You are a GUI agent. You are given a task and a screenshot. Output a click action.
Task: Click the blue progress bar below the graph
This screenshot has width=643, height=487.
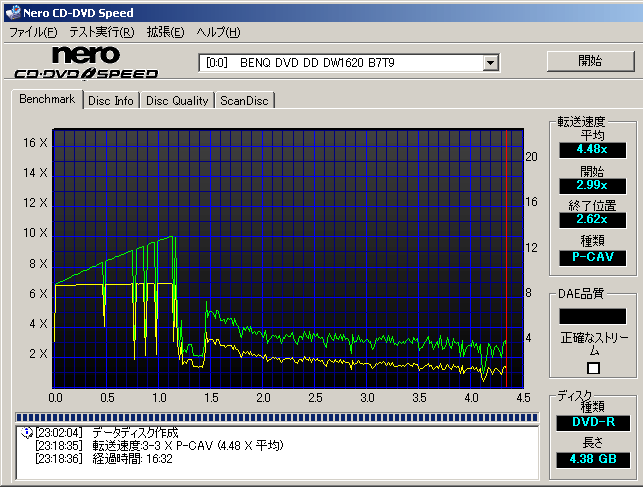coord(277,417)
